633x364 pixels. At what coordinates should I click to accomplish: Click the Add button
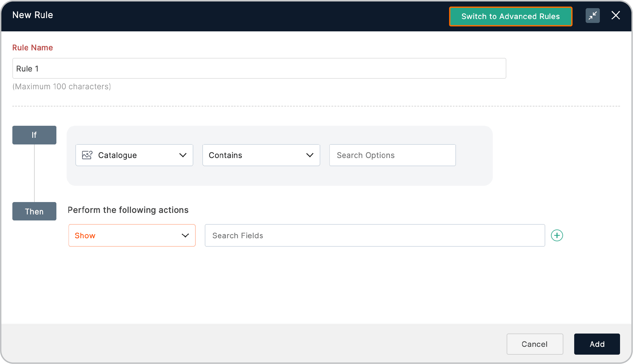597,344
